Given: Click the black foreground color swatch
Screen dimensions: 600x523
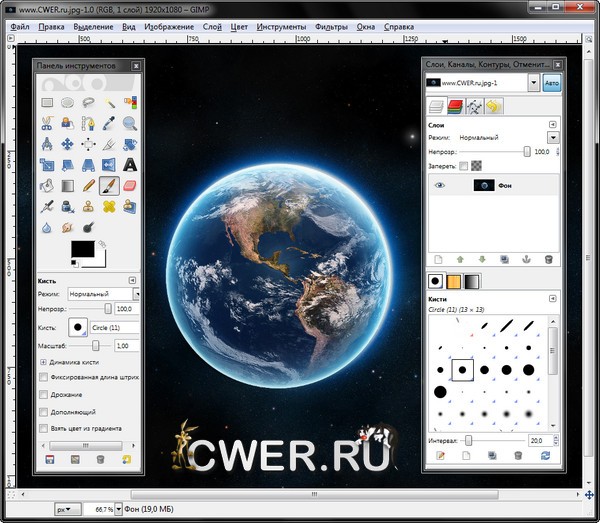Looking at the screenshot, I should pos(82,249).
